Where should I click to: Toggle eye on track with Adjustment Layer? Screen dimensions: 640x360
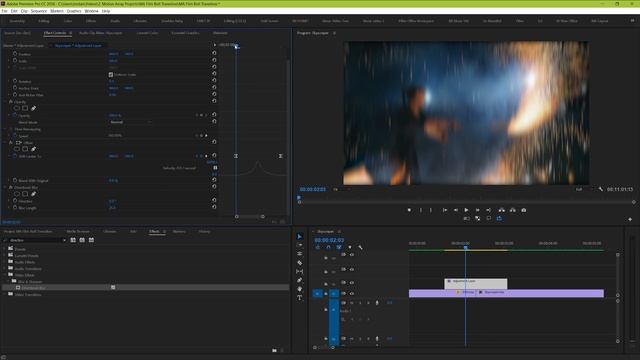[352, 282]
